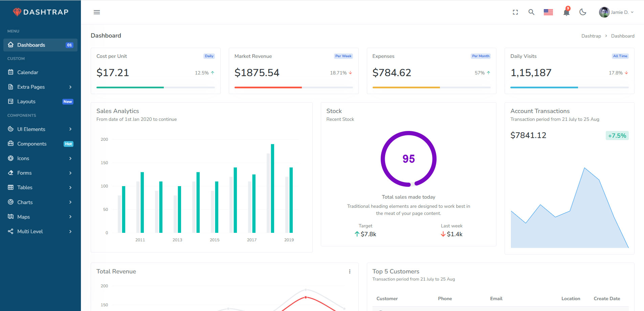Screen dimensions: 644x311
Task: Click the tallest 2018 sales bar
Action: [x=272, y=188]
